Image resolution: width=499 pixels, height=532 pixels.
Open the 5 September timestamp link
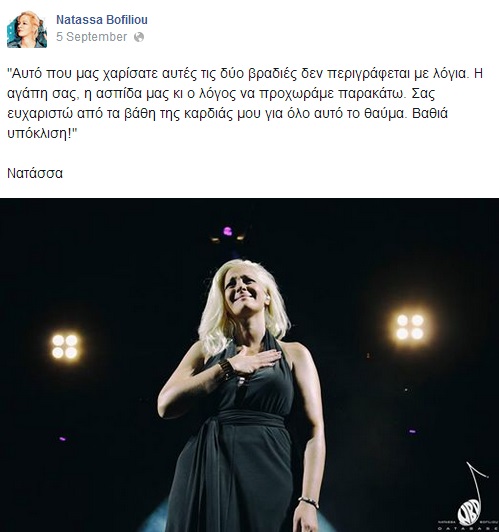(x=91, y=37)
